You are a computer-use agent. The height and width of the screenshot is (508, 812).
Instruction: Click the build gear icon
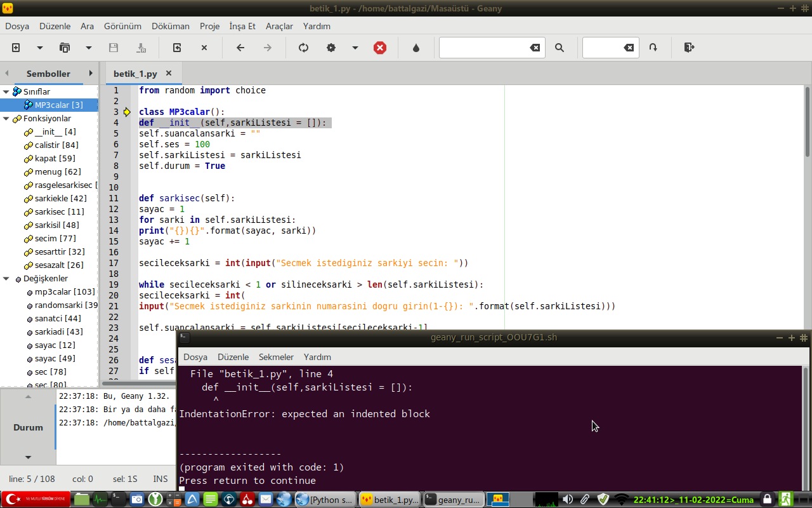tap(331, 48)
